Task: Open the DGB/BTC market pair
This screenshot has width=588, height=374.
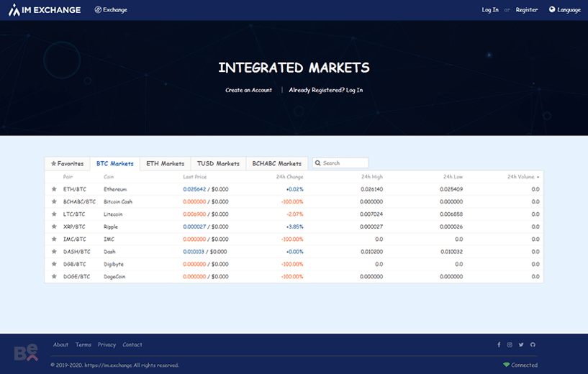Action: tap(75, 264)
